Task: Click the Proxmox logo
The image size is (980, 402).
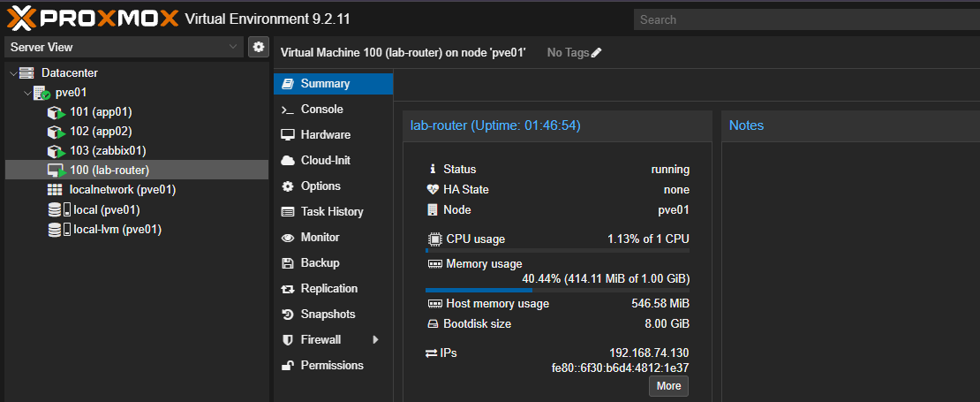Action: click(x=93, y=19)
